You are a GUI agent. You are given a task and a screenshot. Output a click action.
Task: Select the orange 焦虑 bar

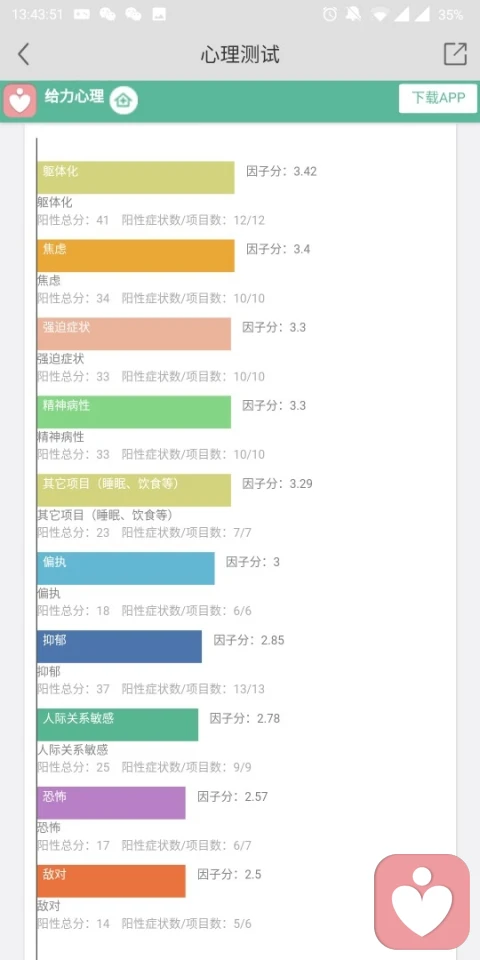(x=135, y=255)
